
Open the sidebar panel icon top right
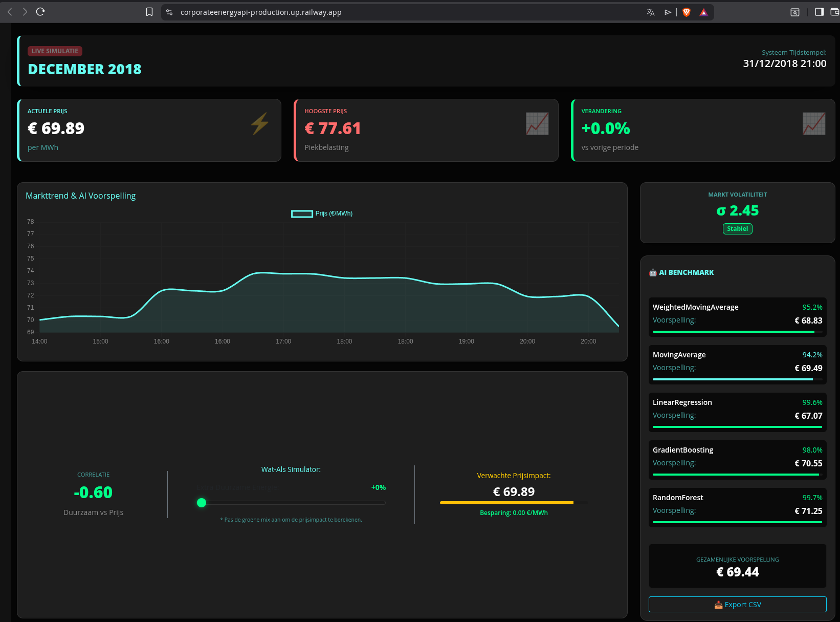tap(818, 12)
